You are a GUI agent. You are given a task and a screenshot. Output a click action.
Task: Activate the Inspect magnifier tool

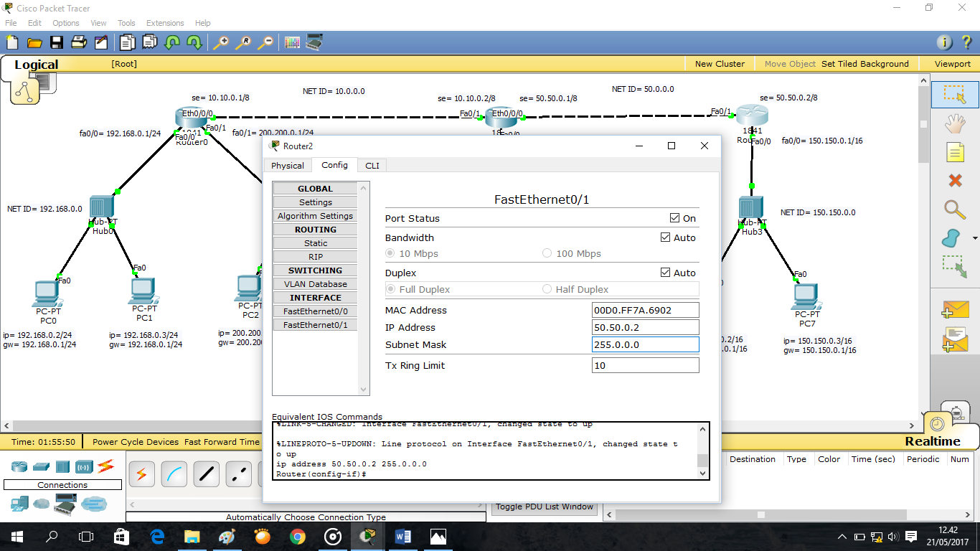point(954,209)
